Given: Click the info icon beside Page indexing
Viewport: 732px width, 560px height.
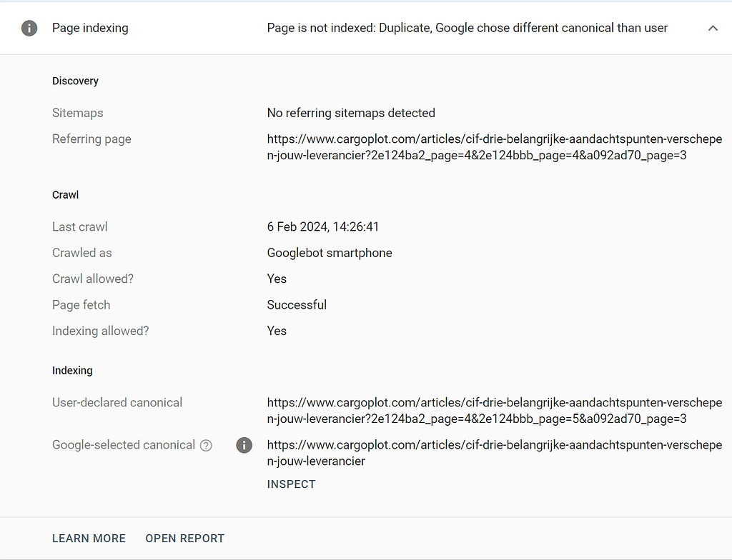Looking at the screenshot, I should (29, 28).
